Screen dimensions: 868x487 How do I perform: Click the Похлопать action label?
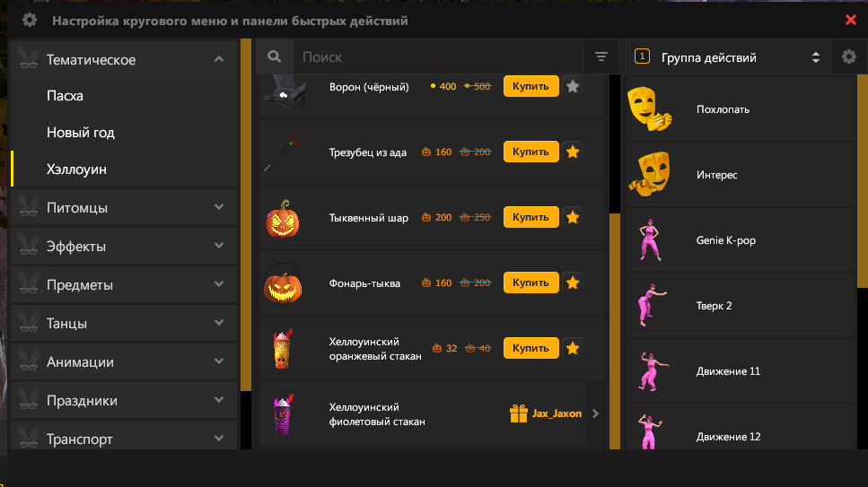[x=723, y=109]
